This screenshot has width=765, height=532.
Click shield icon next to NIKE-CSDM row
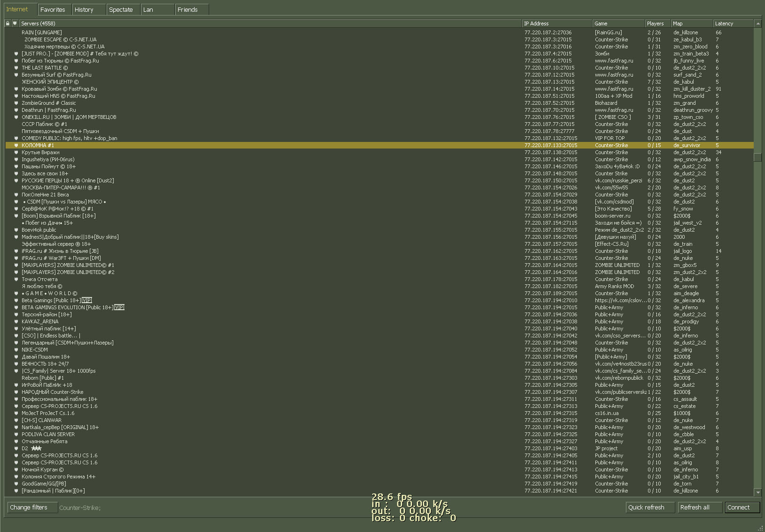click(x=16, y=350)
